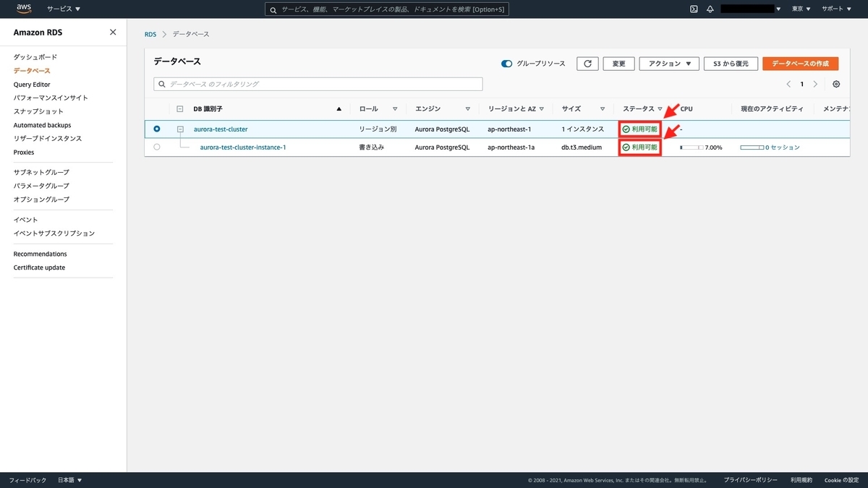Open the アクション actions dropdown
This screenshot has width=868, height=488.
tap(669, 64)
